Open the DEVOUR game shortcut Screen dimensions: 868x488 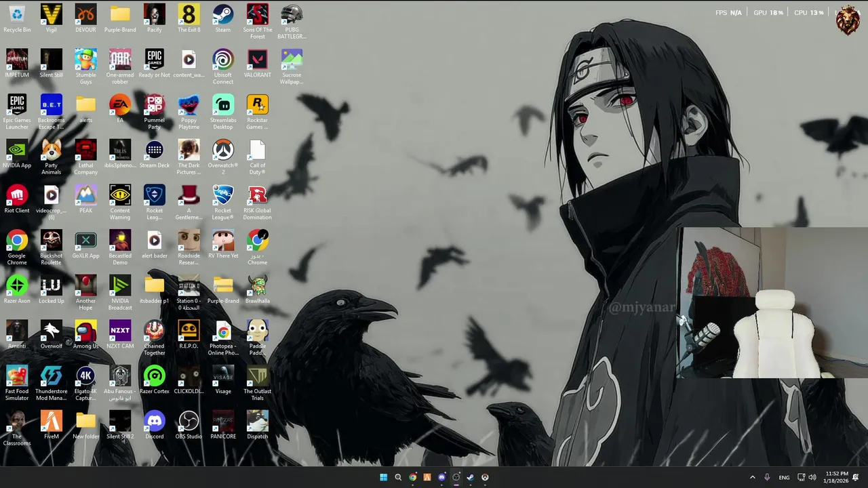click(85, 19)
